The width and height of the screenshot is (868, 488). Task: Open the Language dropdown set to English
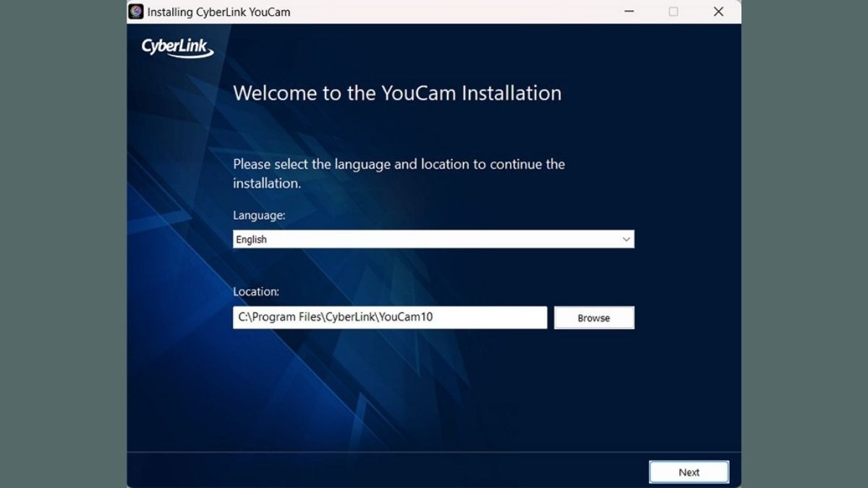[433, 239]
